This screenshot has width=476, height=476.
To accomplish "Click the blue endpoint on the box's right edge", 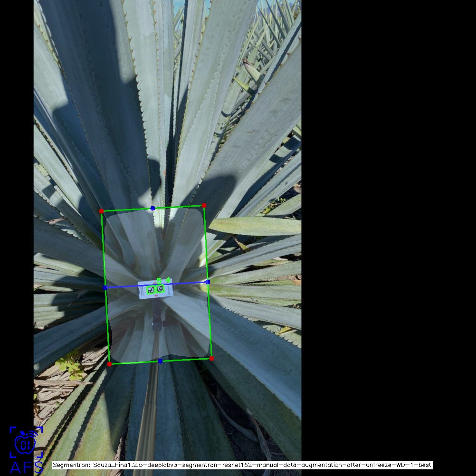I will pos(208,282).
